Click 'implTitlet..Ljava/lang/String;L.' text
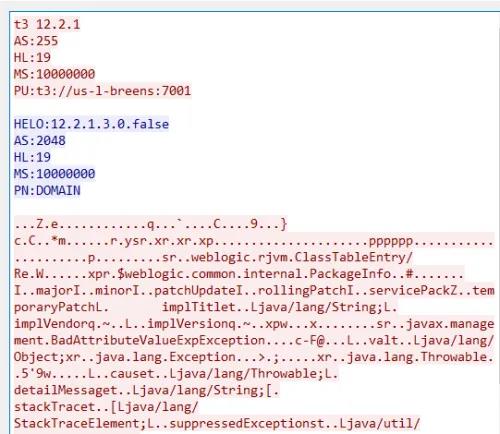The image size is (500, 434). pyautogui.click(x=280, y=307)
